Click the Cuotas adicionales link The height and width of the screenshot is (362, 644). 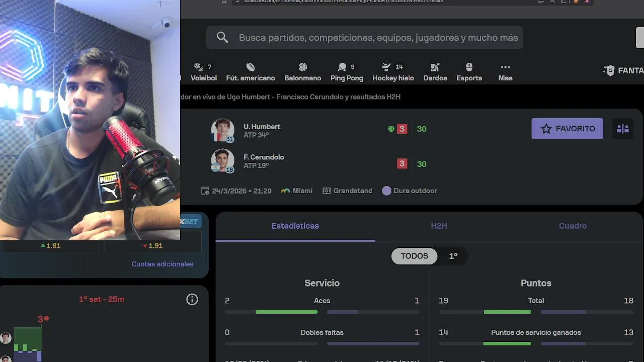163,264
